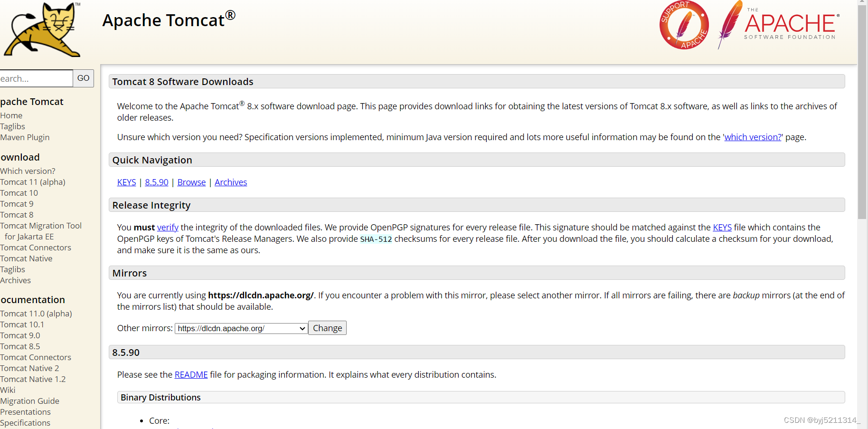
Task: Open Taglibs under Apache Tomcat section
Action: 13,126
